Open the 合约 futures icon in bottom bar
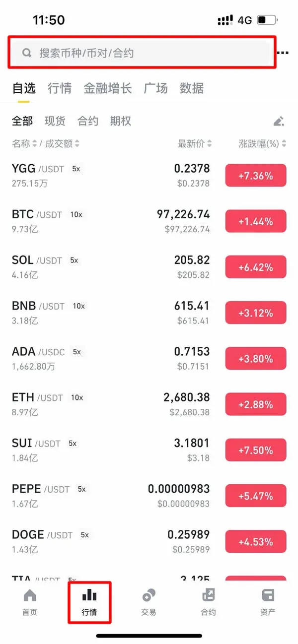The image size is (298, 644). click(208, 601)
